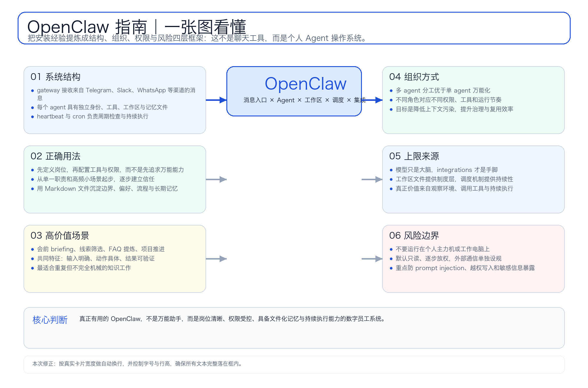Viewport: 588px width, 388px height.
Task: Select "多 agent 分工优于单 agent 万能化"
Action: 443,91
